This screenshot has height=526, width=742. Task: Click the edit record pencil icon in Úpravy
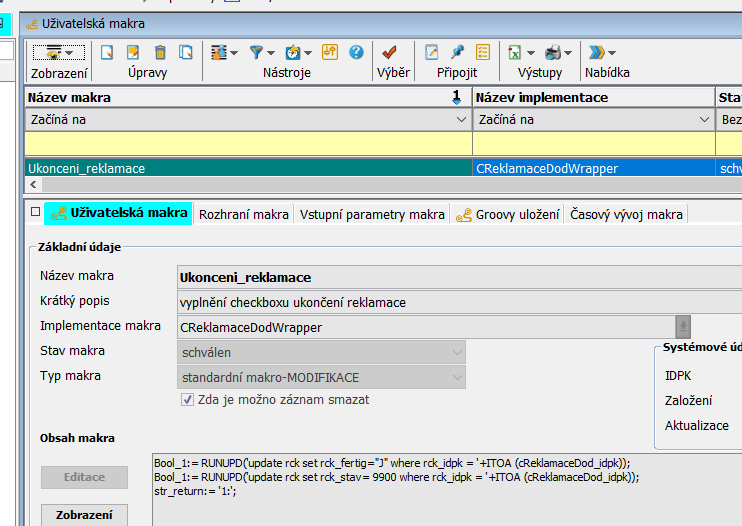[x=133, y=52]
